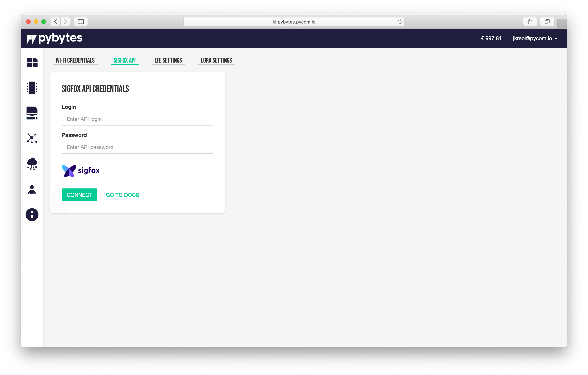Viewport: 588px width, 375px height.
Task: Click the user profile sidebar icon
Action: click(32, 189)
